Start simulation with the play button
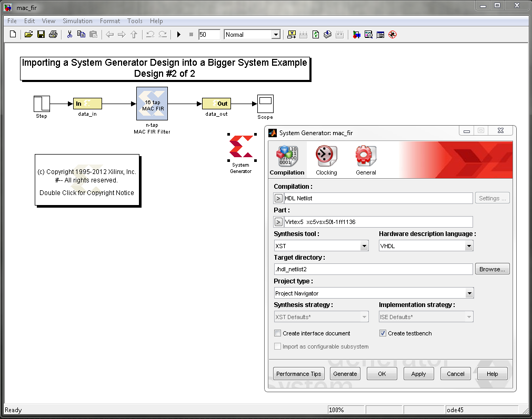Screen dimensions: 532x419 (179, 35)
